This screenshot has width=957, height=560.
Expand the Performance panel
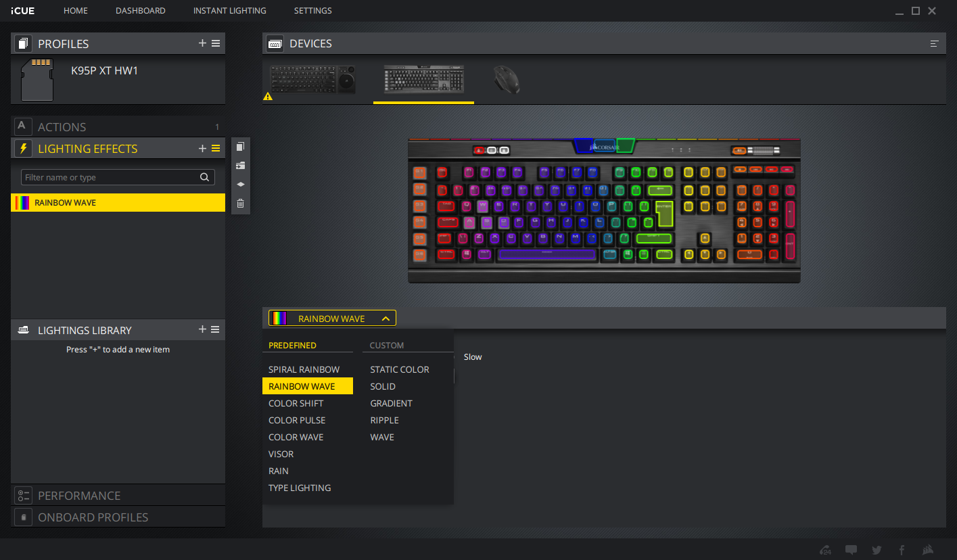click(118, 495)
